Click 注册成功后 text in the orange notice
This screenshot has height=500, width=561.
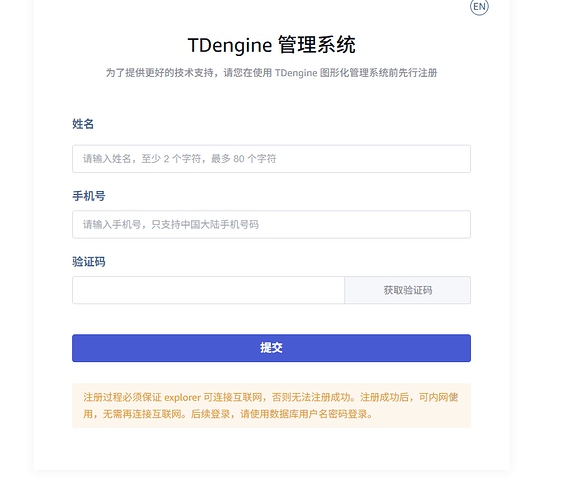point(385,397)
